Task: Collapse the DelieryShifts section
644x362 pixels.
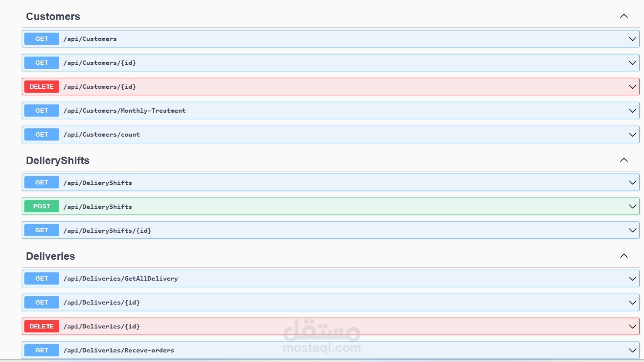Action: click(624, 160)
